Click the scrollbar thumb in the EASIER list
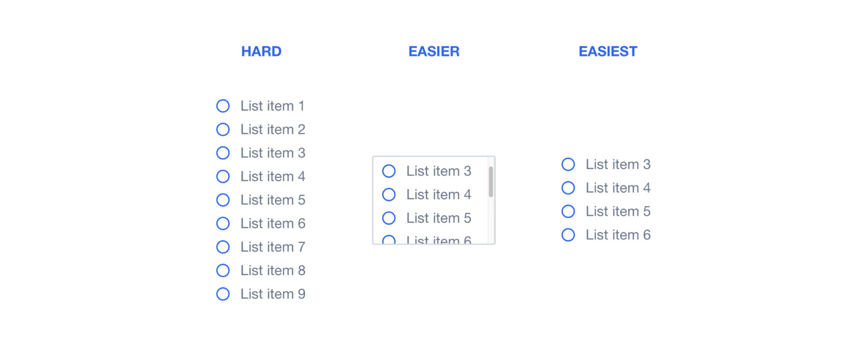The image size is (868, 358). [491, 182]
